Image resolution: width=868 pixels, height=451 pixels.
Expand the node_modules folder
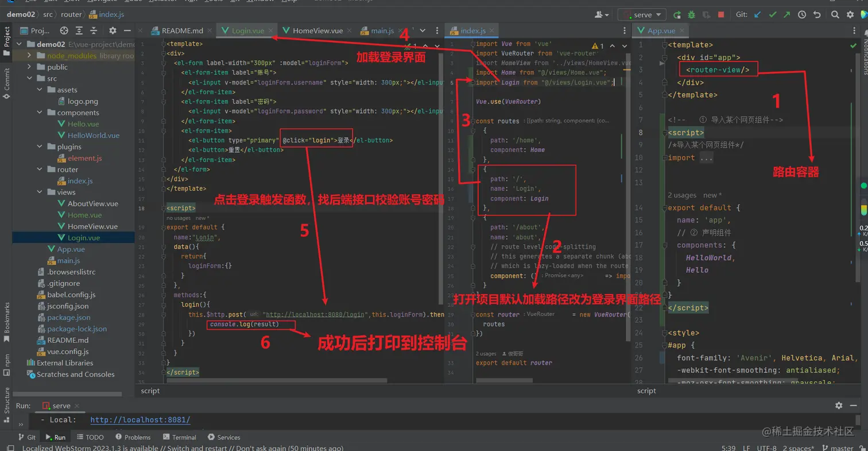click(x=29, y=56)
